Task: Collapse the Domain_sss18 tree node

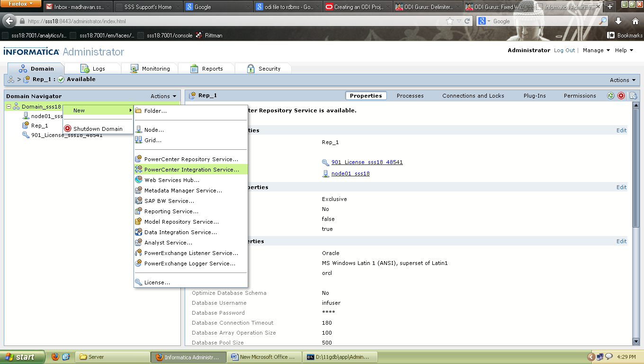Action: coord(9,107)
